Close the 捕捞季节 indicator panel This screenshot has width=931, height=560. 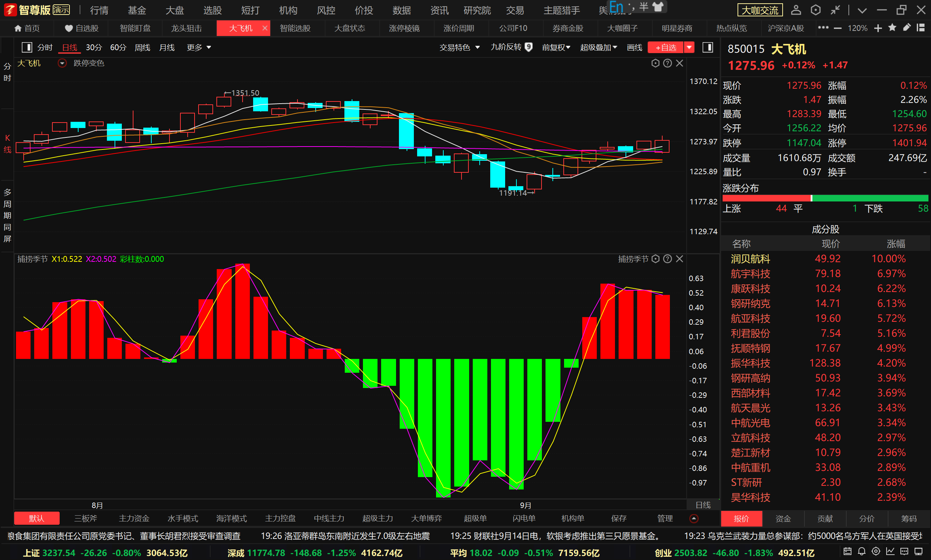tap(680, 259)
